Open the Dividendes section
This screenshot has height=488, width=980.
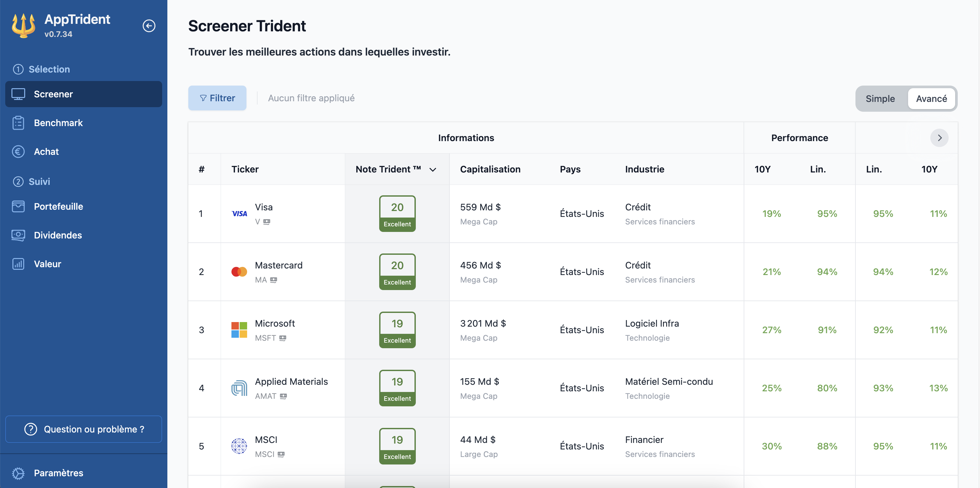point(58,235)
